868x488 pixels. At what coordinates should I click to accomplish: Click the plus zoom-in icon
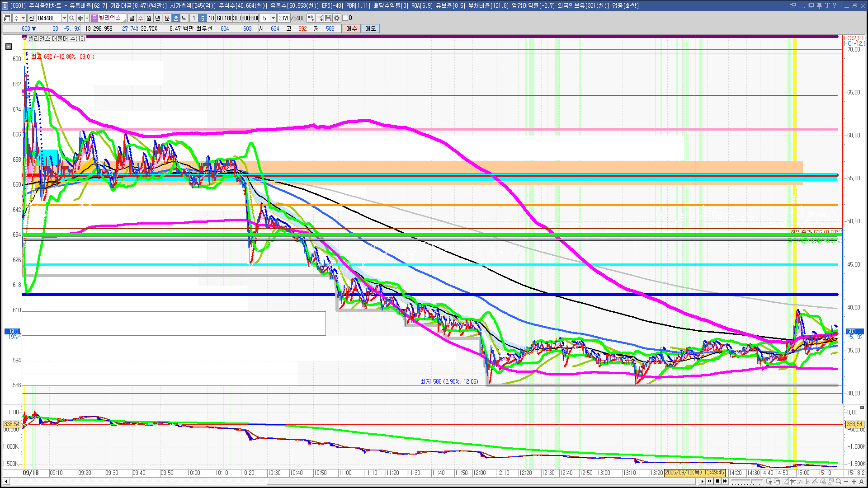click(854, 481)
